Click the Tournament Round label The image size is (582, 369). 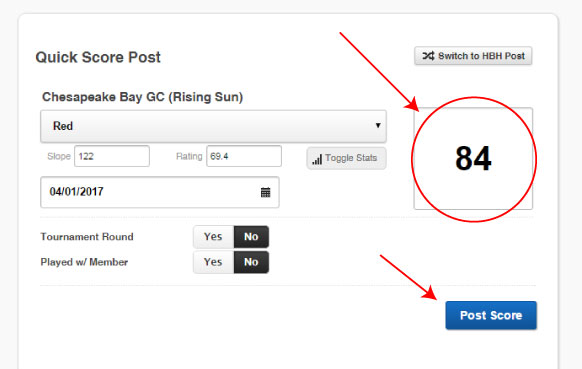coord(87,237)
